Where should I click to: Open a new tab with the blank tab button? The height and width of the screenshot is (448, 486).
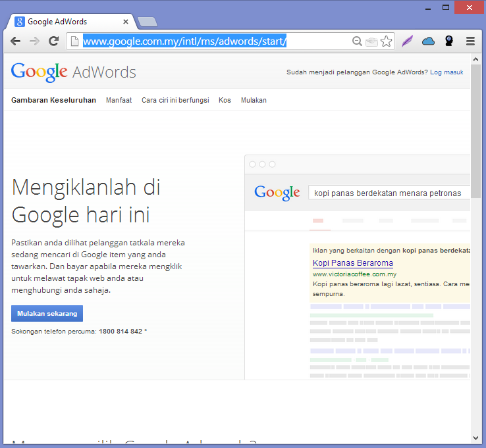point(148,22)
